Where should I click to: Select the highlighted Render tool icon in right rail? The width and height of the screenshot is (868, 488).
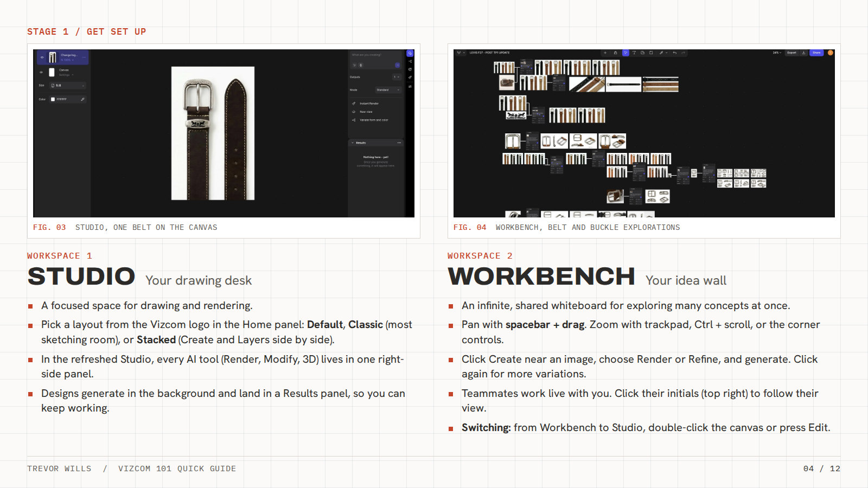coord(410,53)
